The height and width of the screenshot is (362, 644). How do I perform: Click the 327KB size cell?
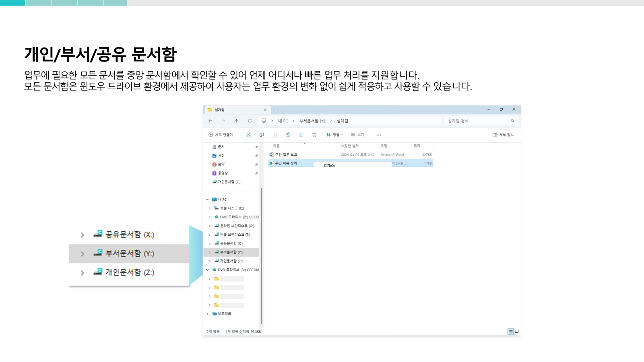coord(427,155)
